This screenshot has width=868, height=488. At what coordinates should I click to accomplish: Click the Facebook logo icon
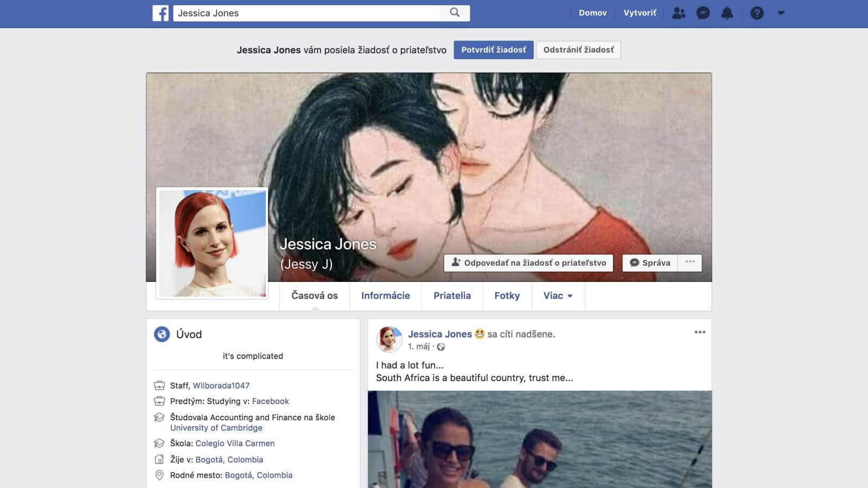coord(161,13)
